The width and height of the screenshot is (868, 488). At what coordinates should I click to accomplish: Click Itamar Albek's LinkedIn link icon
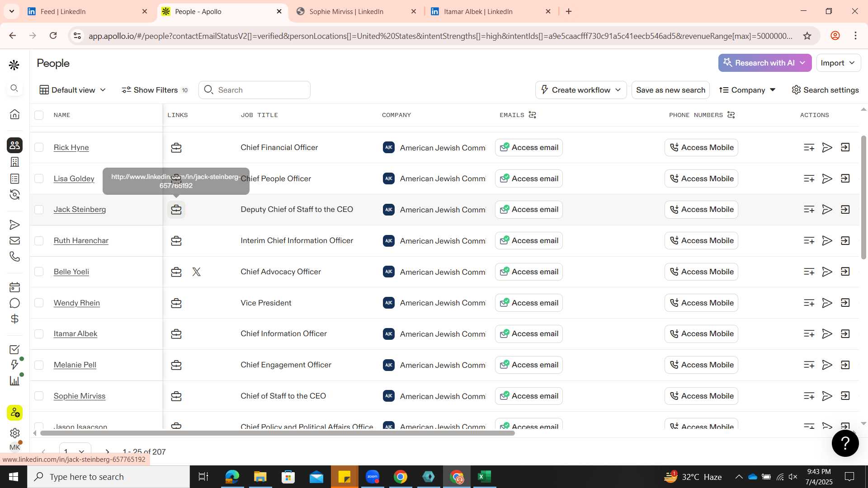pos(176,334)
